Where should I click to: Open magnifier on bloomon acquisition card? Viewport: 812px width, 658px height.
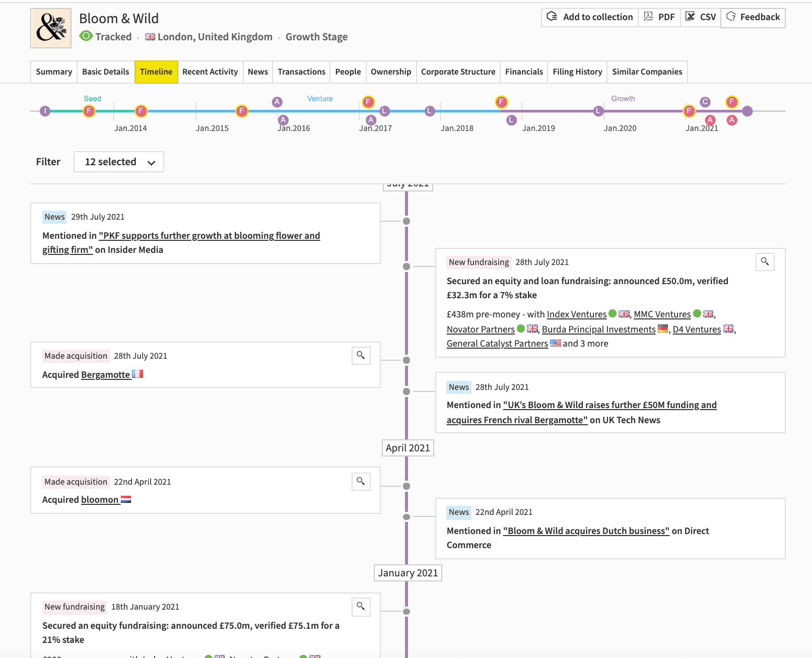[361, 481]
